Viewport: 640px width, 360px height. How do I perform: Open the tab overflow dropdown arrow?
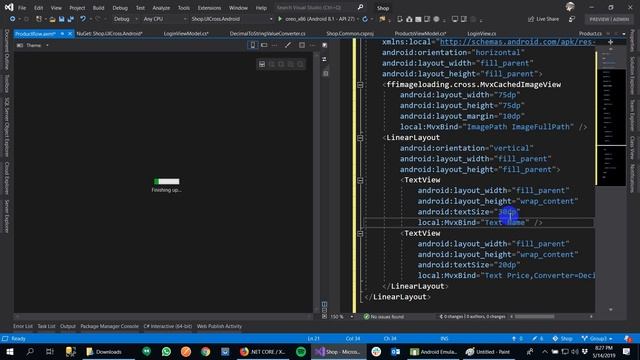[624, 33]
